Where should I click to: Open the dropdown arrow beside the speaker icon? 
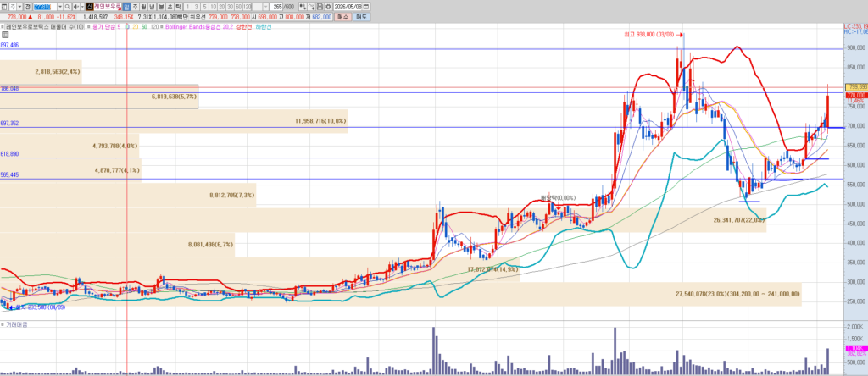82,7
